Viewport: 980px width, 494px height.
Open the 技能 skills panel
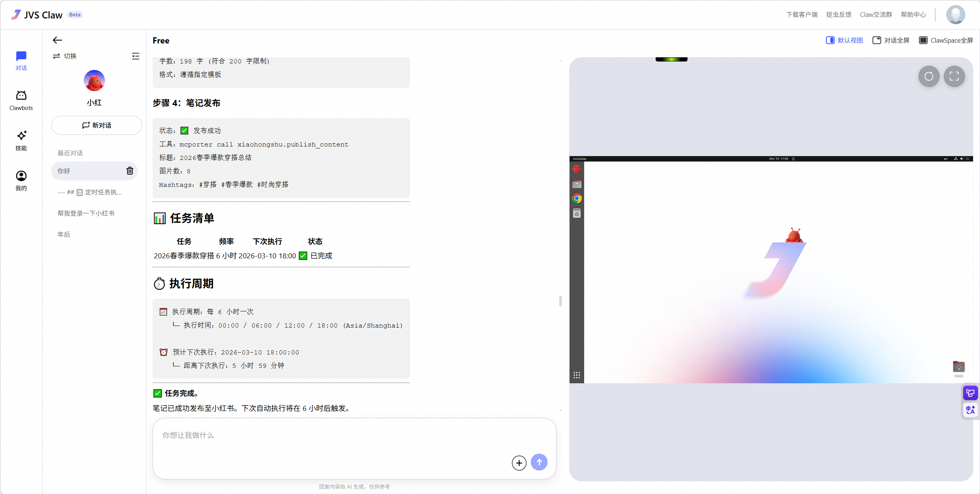tap(21, 140)
